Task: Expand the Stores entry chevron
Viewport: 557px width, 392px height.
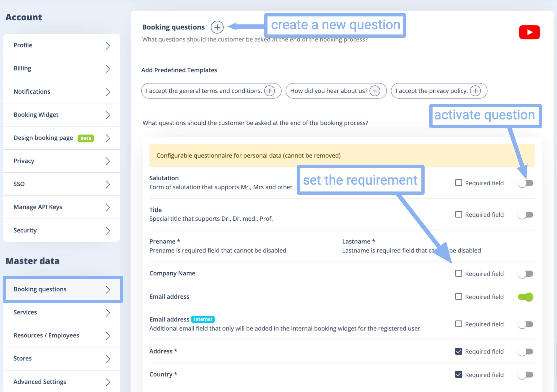Action: [x=107, y=359]
